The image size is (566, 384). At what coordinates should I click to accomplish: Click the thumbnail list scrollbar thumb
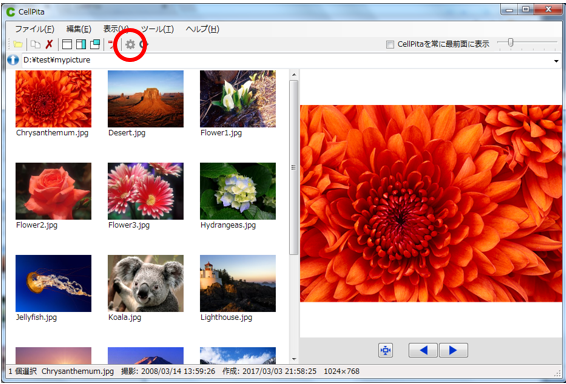point(294,167)
